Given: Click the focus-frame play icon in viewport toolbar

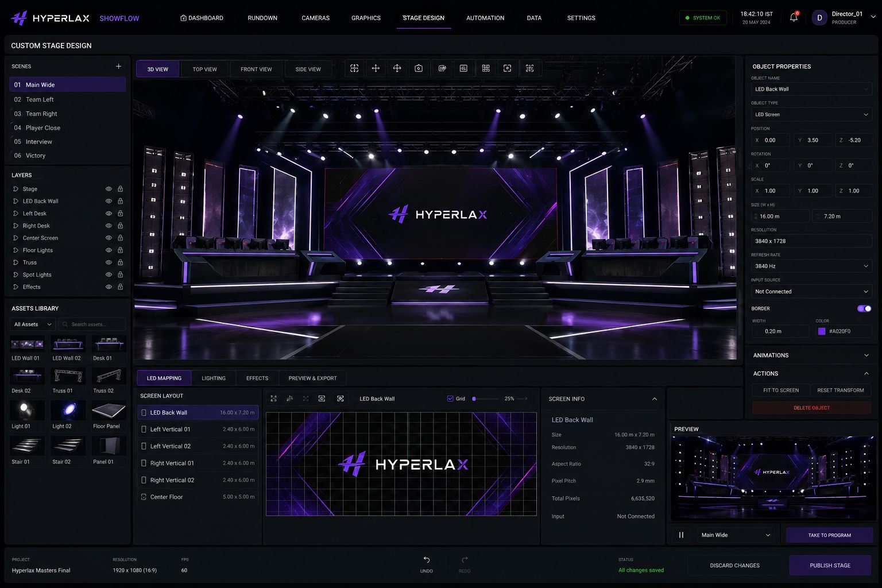Looking at the screenshot, I should click(507, 68).
